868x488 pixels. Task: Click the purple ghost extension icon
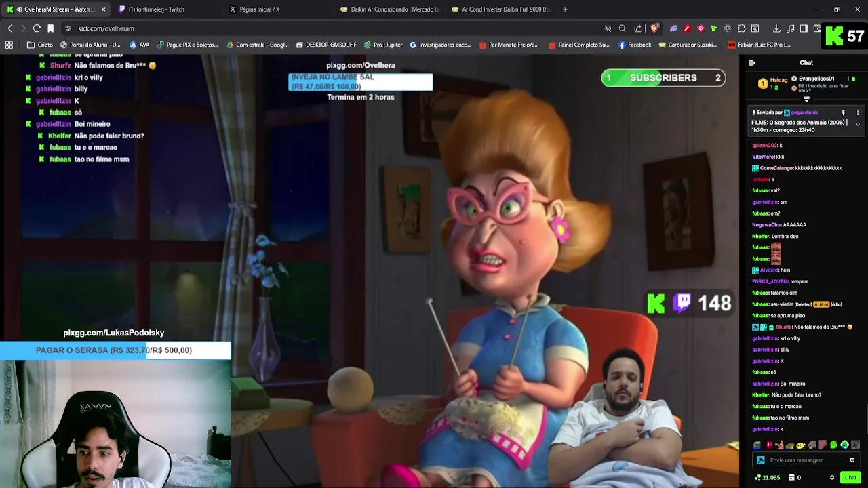[673, 28]
